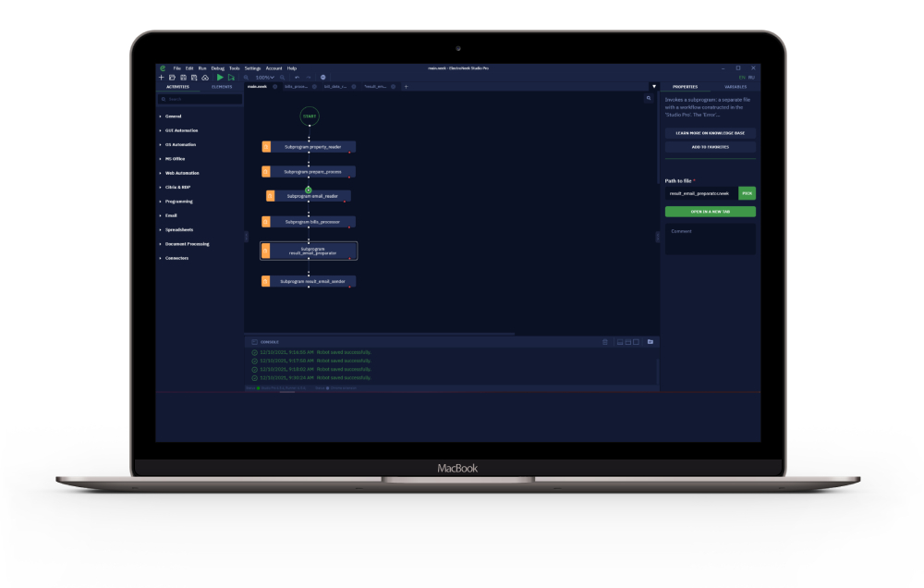This screenshot has width=924, height=588.
Task: Close the result_em... tab
Action: click(x=393, y=87)
